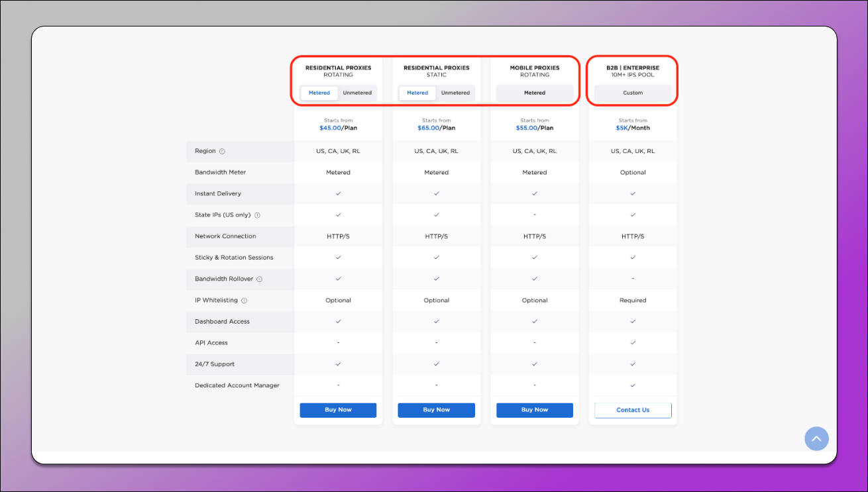Screen dimensions: 868x492
Task: Click HTTP/S in the Mobile Proxies column
Action: tap(535, 236)
